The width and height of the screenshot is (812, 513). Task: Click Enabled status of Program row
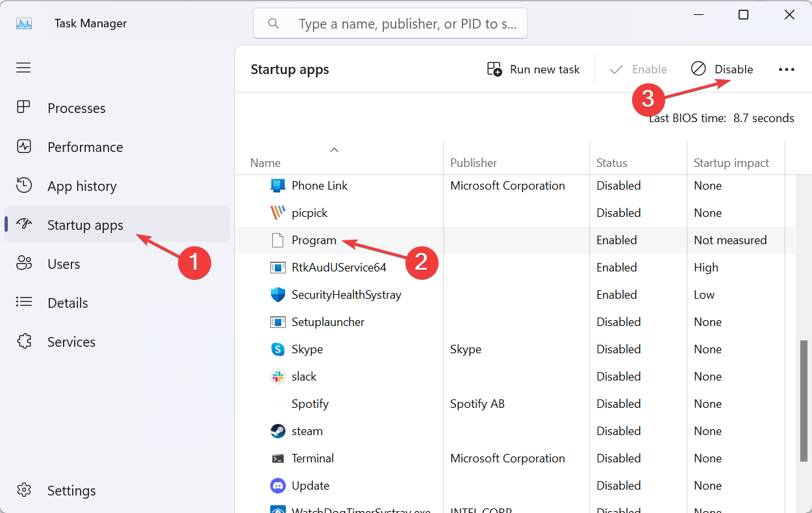click(x=617, y=240)
